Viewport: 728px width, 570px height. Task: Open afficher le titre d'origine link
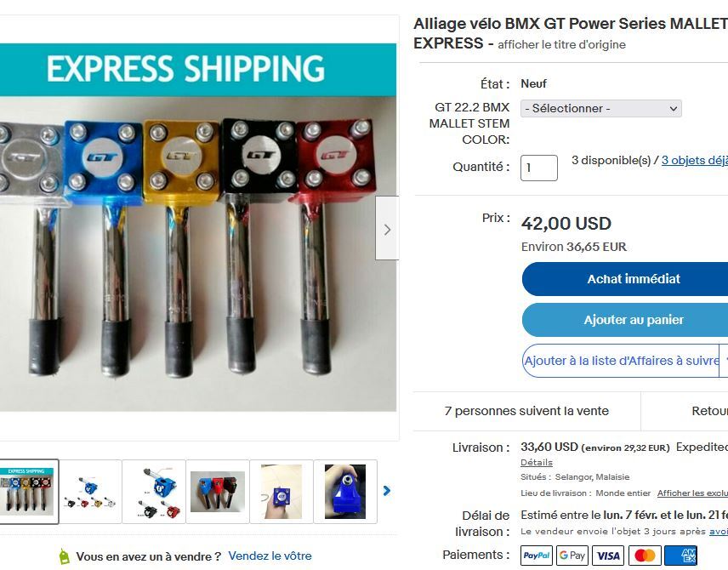pos(561,44)
